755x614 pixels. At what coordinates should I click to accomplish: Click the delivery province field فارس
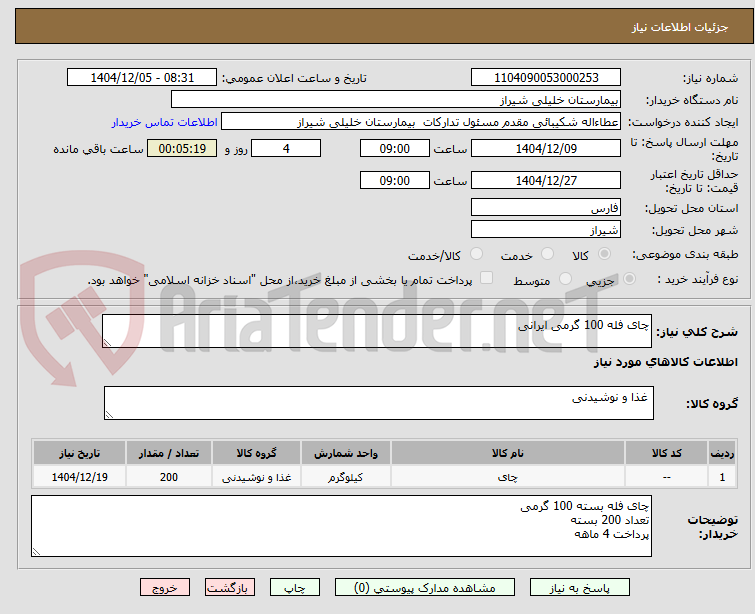coord(546,208)
